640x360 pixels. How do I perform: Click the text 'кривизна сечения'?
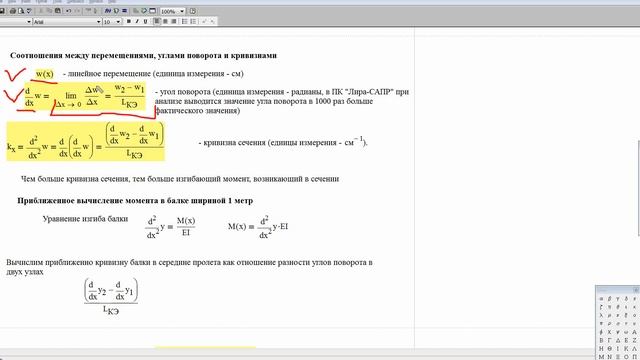235,143
